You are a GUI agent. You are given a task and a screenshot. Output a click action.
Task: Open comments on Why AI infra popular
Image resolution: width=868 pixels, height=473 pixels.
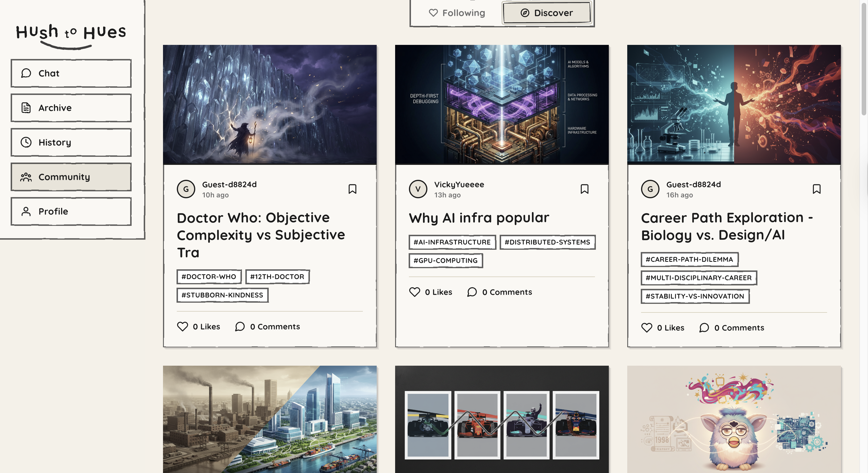[472, 292]
